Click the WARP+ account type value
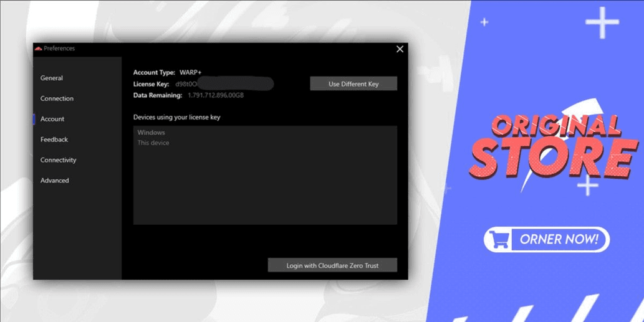 click(x=191, y=73)
